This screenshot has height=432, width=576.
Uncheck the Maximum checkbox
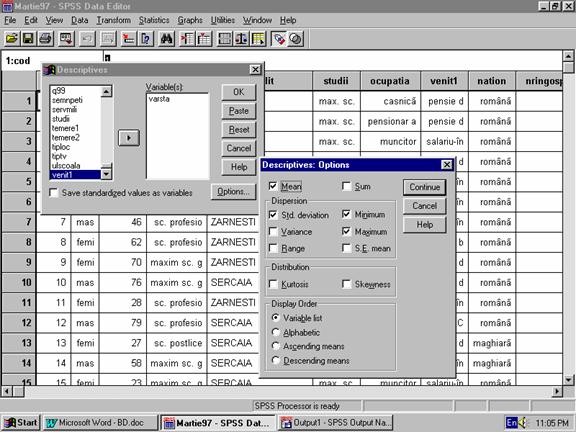[x=346, y=231]
